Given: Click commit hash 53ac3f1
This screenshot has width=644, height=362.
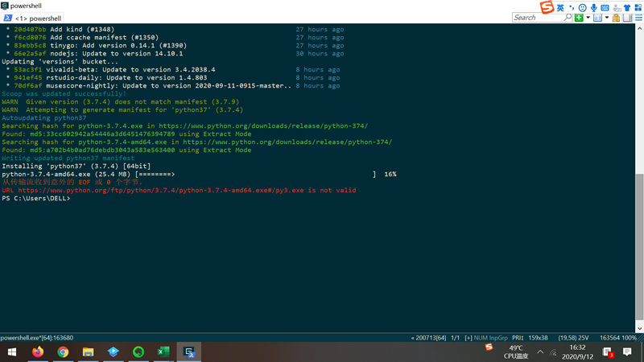Looking at the screenshot, I should [28, 70].
